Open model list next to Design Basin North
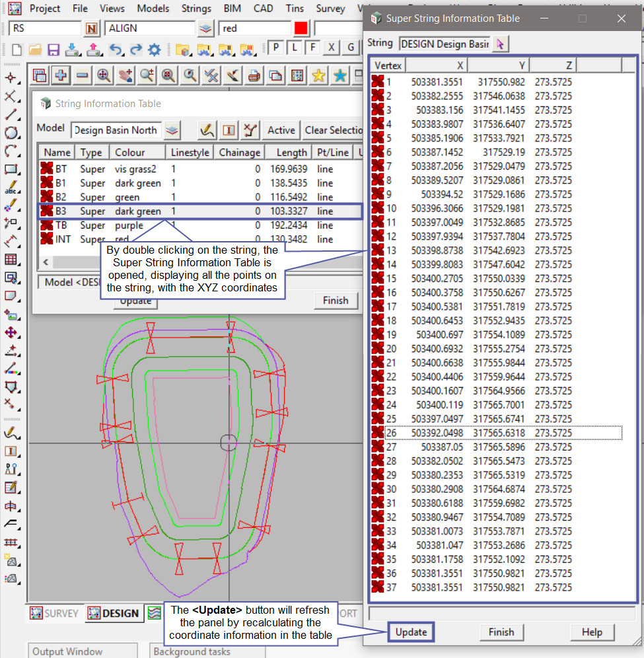644x658 pixels. 172,130
